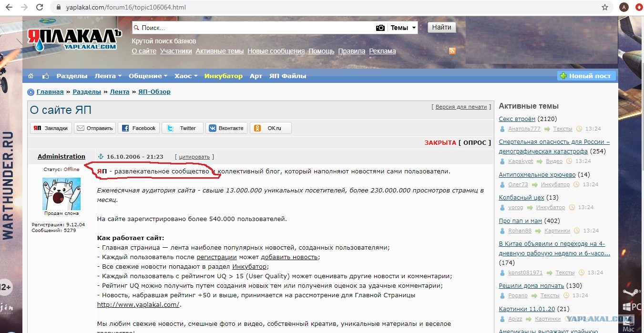644x333 pixels.
Task: Share topic on Facebook
Action: [139, 128]
